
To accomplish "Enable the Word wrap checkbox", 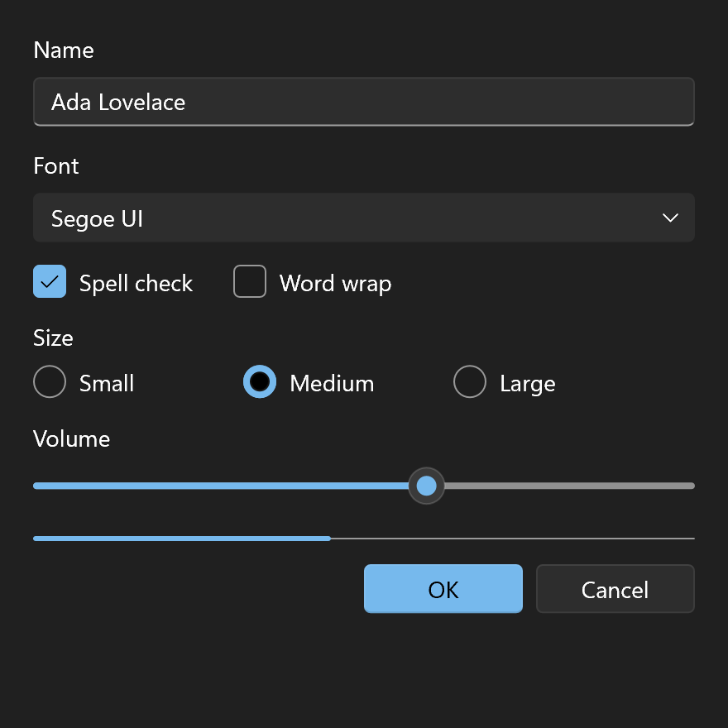I will click(x=250, y=281).
